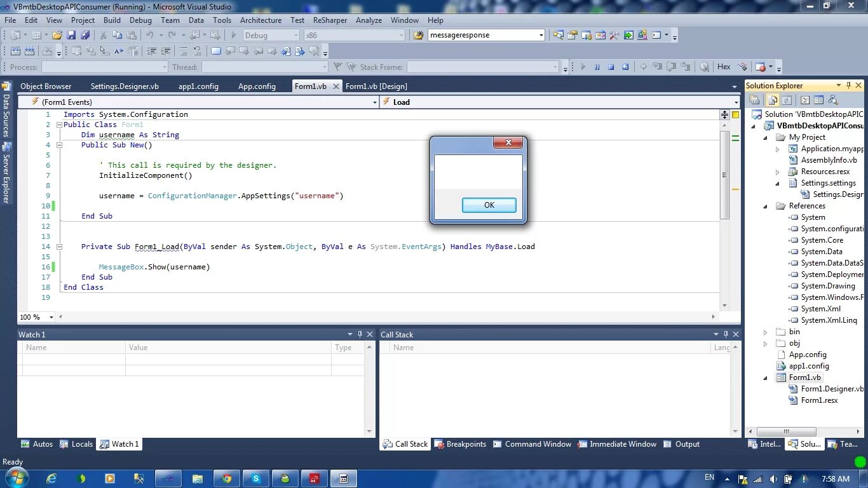
Task: Switch to the Locals tab
Action: 76,444
